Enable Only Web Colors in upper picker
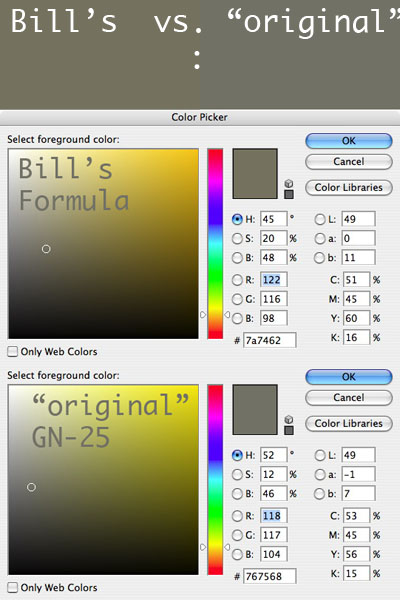Image resolution: width=400 pixels, height=600 pixels. (x=13, y=351)
